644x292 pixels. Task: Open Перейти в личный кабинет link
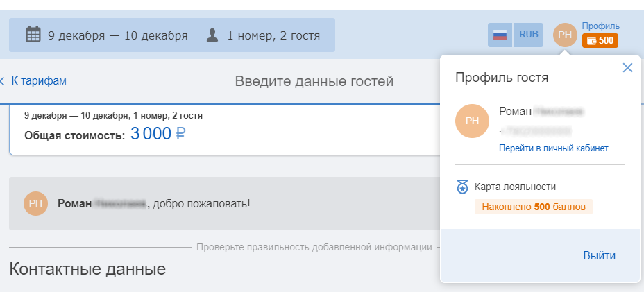click(x=553, y=148)
